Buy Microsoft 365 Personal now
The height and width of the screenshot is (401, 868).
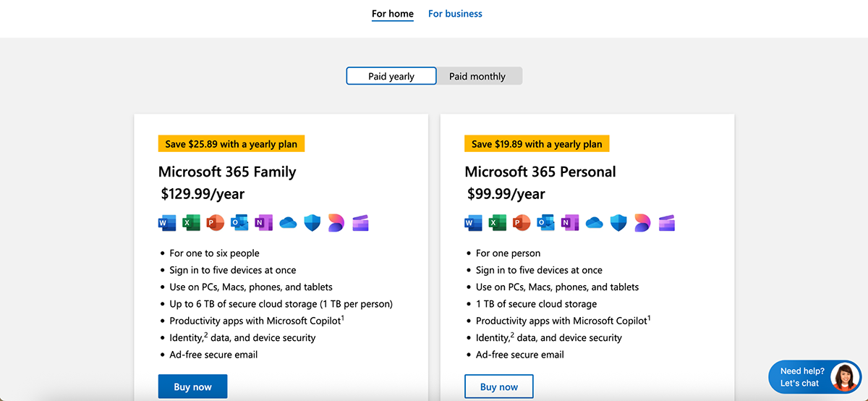coord(499,387)
